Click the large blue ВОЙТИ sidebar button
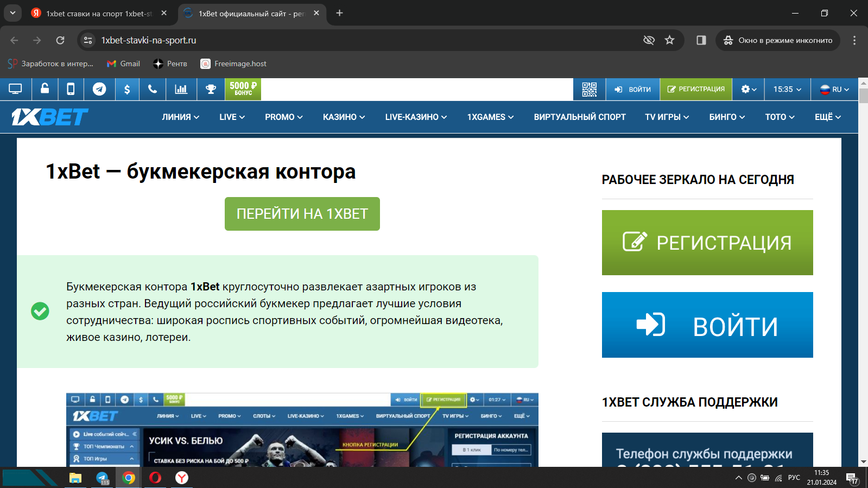 pos(707,325)
